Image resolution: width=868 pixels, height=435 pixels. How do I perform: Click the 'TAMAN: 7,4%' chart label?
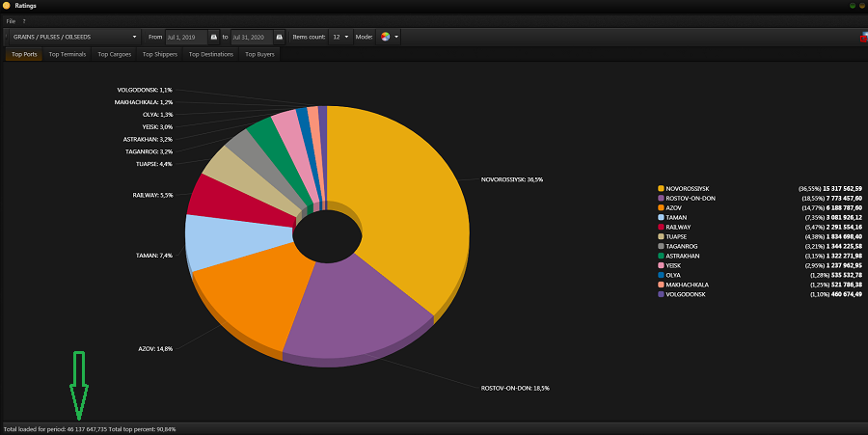[x=154, y=256]
